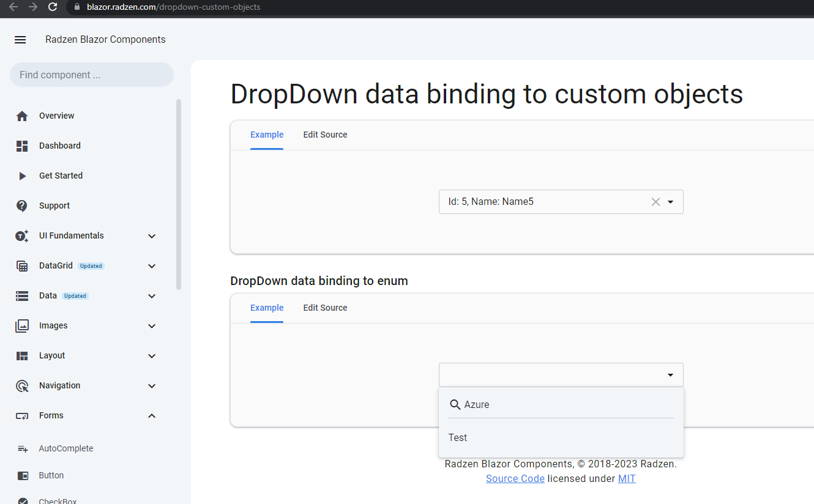Click the Support question mark icon
This screenshot has height=504, width=814.
pyautogui.click(x=22, y=206)
